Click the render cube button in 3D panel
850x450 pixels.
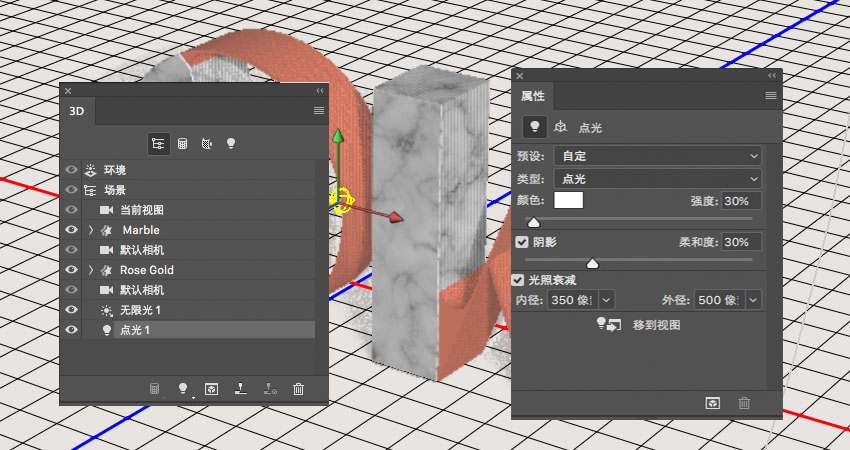tap(211, 389)
